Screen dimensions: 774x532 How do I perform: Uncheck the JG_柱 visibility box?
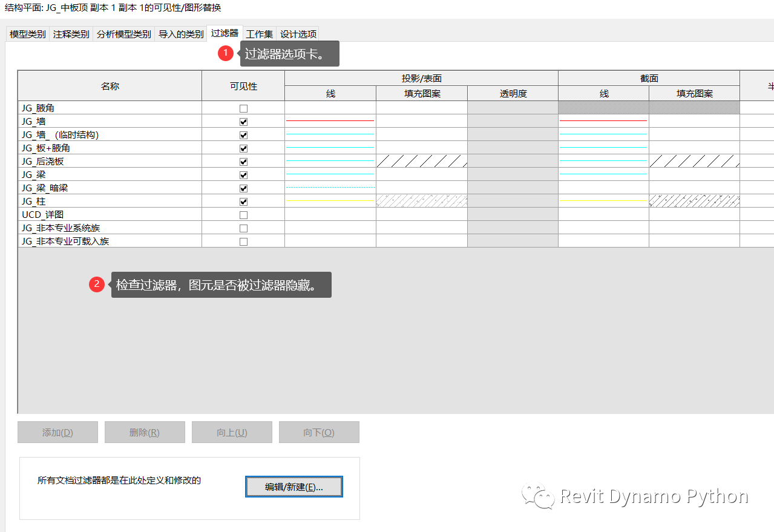(243, 202)
